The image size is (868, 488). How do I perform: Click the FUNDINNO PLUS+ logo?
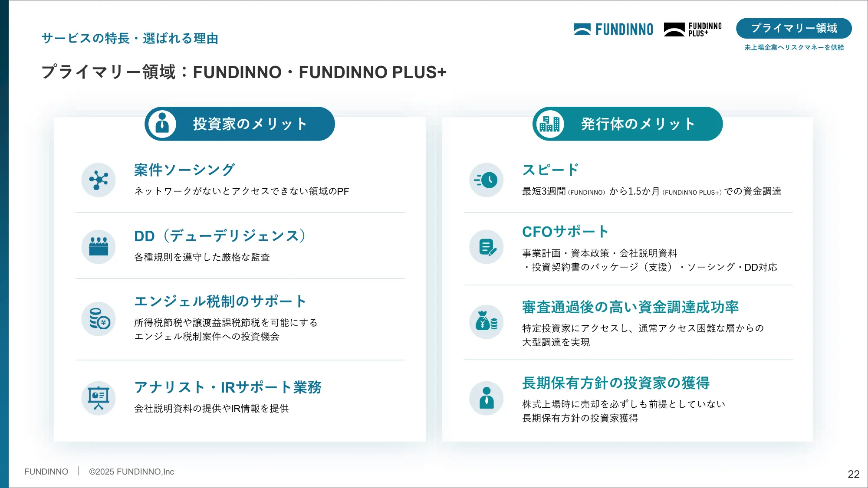point(693,29)
